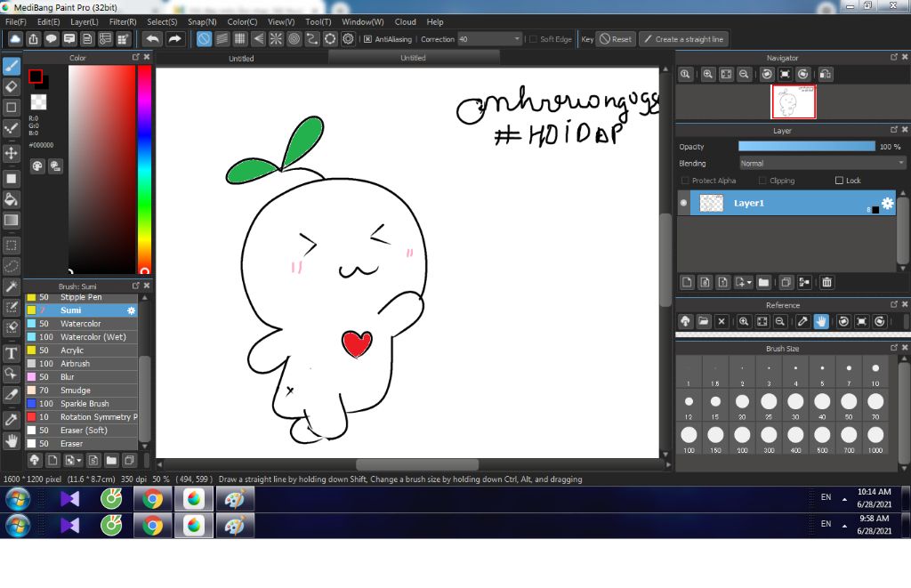This screenshot has width=911, height=588.
Task: Select the Eraser tool in the left toolbar
Action: click(x=12, y=86)
